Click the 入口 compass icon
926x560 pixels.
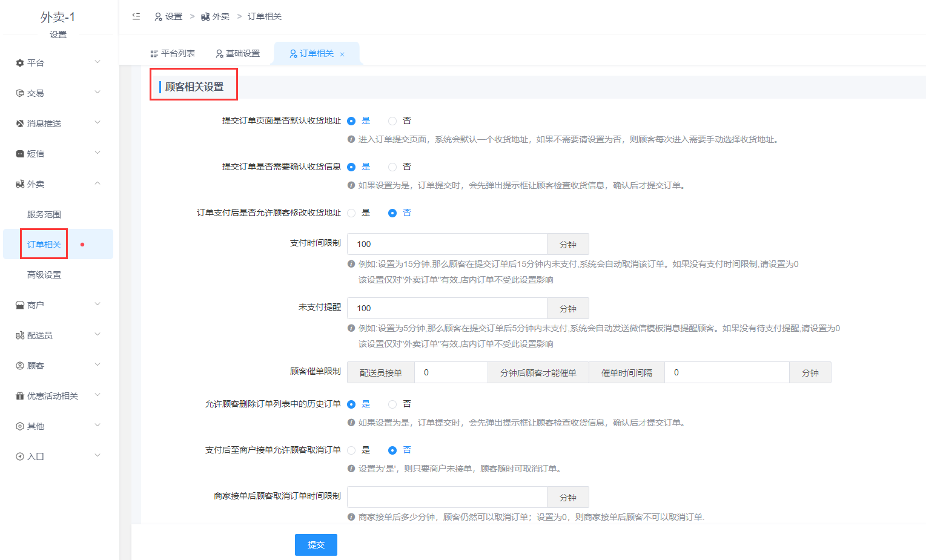pos(20,456)
